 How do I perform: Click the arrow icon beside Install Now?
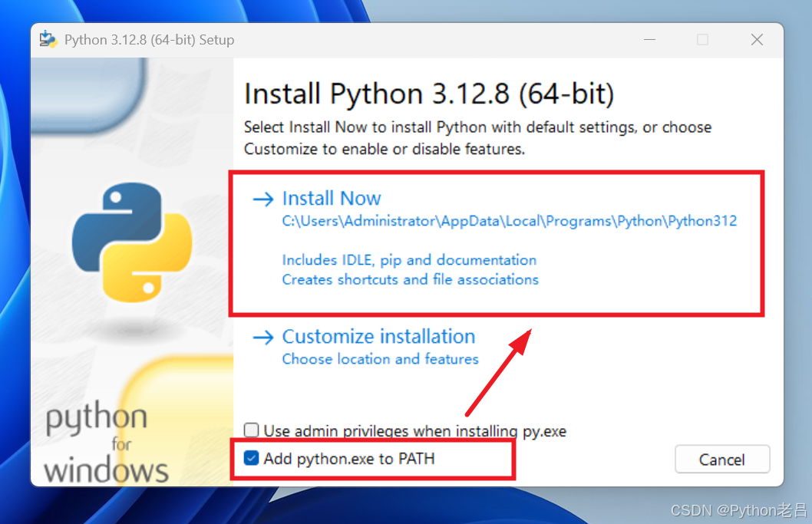263,199
